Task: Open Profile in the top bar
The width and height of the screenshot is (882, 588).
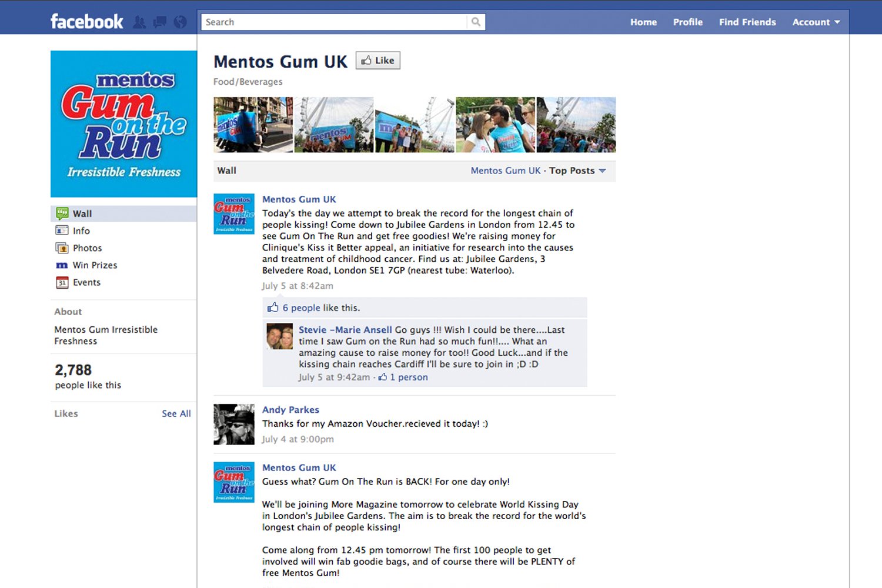Action: click(x=688, y=22)
